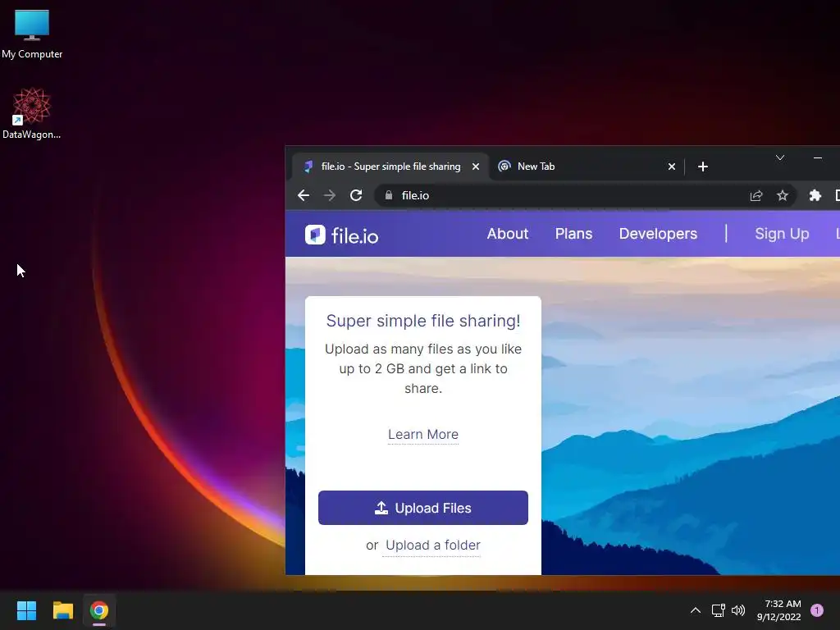Show hidden system tray icons
840x630 pixels.
click(696, 610)
